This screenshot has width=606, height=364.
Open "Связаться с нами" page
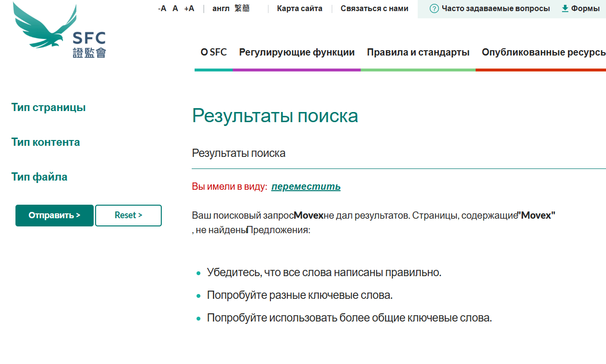[374, 8]
